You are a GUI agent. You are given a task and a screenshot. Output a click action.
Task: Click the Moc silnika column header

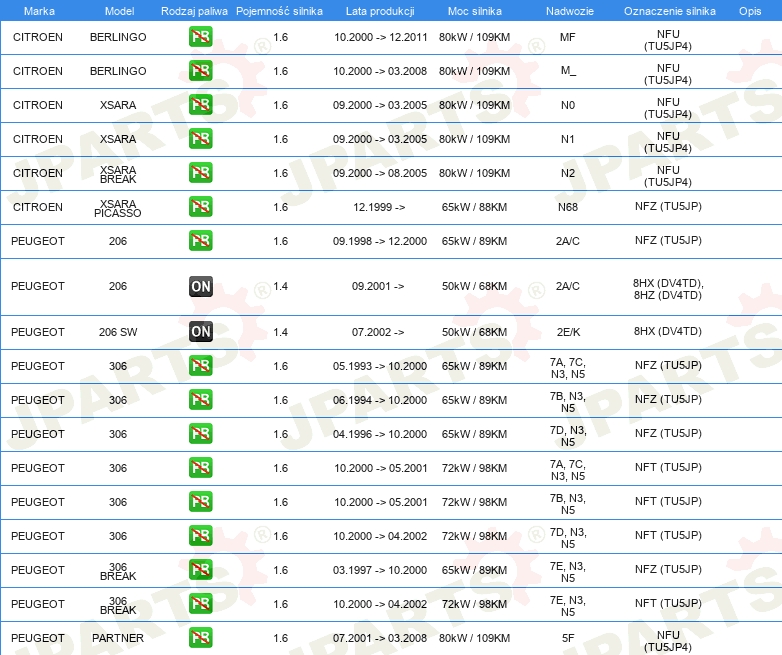tap(474, 11)
